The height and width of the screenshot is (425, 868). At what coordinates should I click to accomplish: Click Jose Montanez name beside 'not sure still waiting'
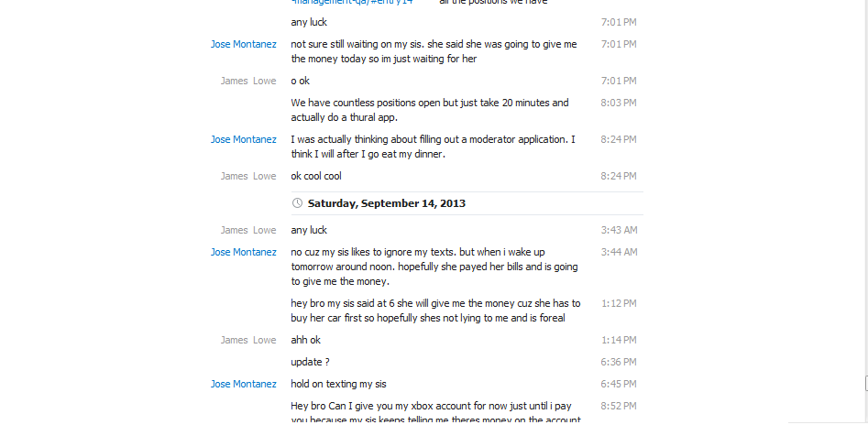[x=243, y=44]
